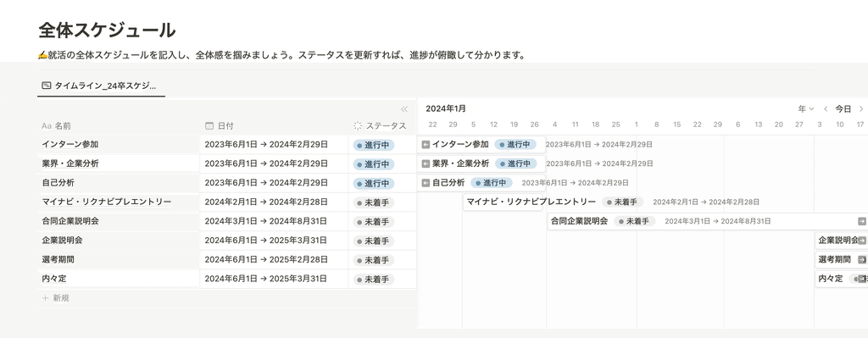Click back arrow icon on 自己分析 timeline bar
This screenshot has height=338, width=868.
(426, 182)
